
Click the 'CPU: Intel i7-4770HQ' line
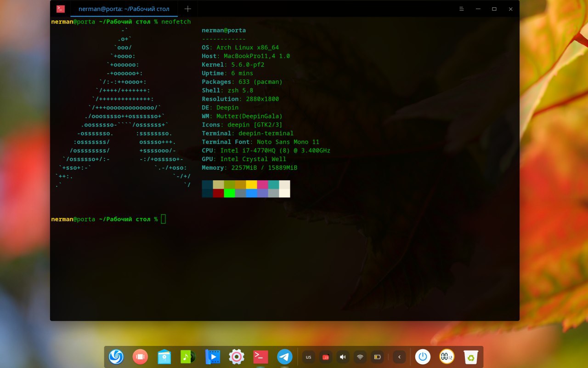266,150
